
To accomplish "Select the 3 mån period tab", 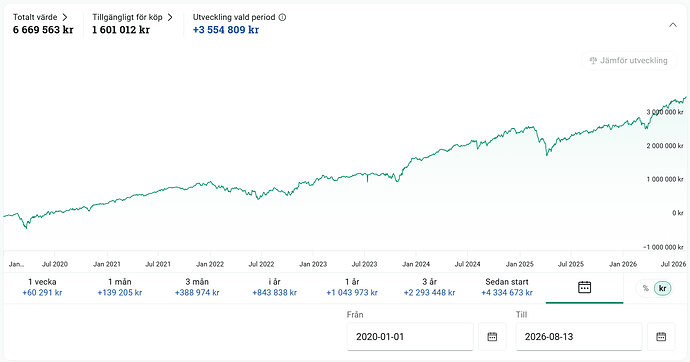I will tap(197, 288).
